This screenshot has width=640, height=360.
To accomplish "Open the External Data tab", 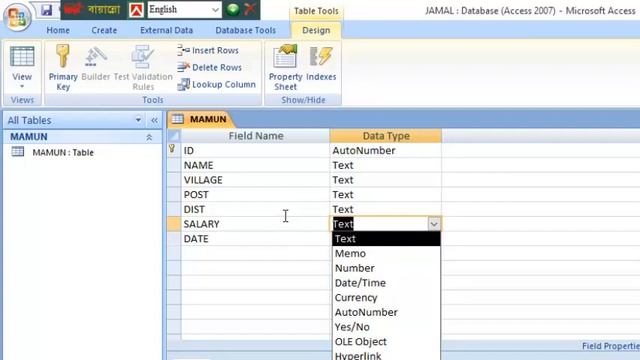I will click(x=166, y=30).
